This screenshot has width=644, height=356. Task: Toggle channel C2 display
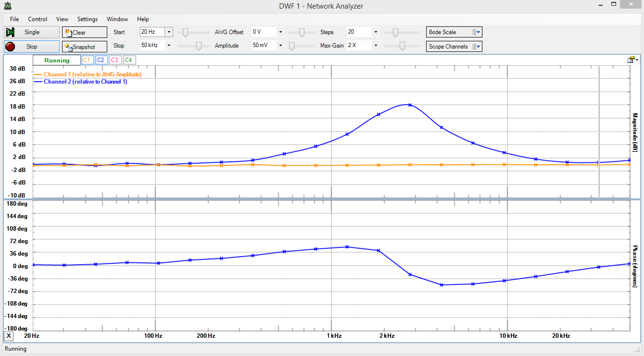(101, 60)
